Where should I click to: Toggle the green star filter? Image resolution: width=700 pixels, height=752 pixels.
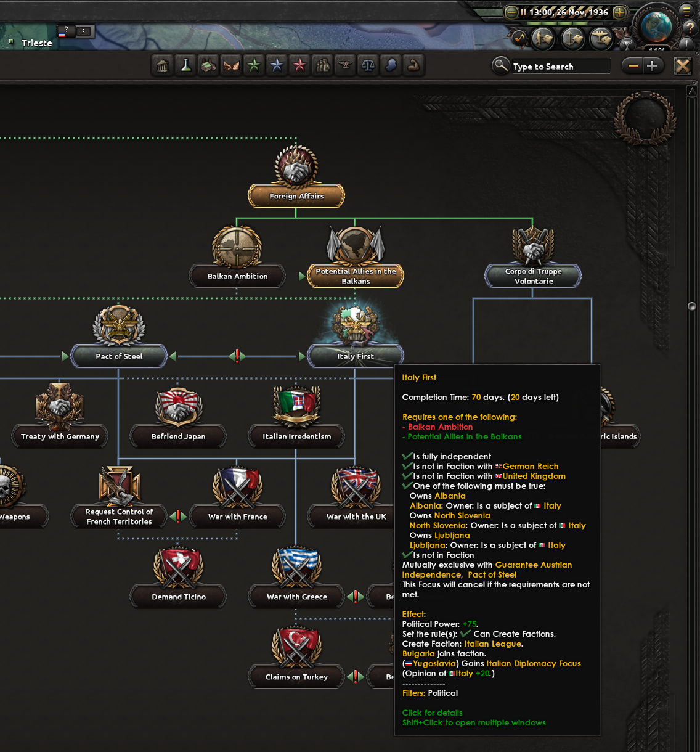(x=254, y=65)
